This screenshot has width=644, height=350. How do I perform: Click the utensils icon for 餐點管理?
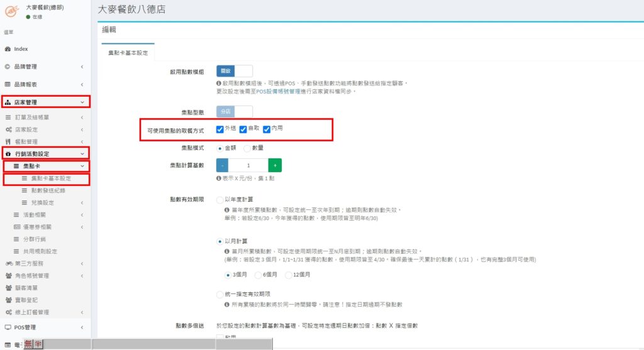click(x=8, y=141)
